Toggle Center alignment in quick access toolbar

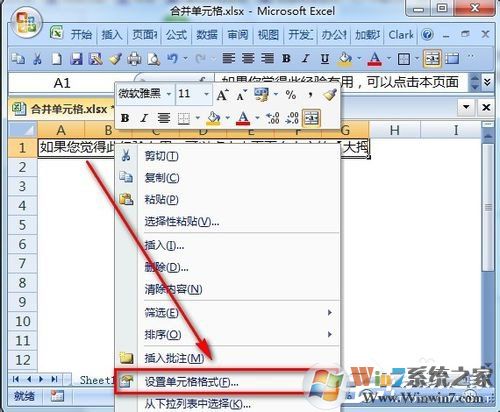click(248, 59)
